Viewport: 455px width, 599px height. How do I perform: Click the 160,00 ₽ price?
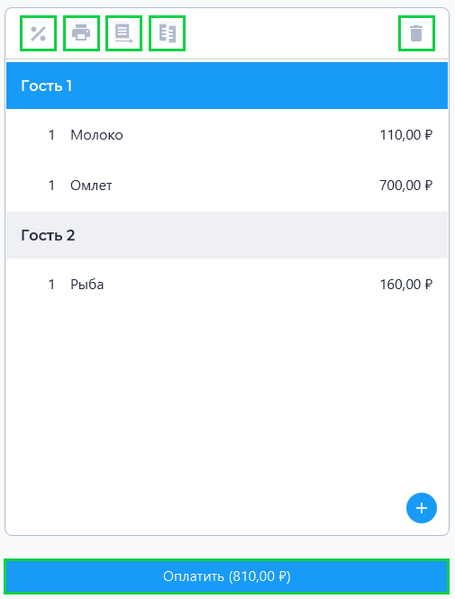(406, 284)
